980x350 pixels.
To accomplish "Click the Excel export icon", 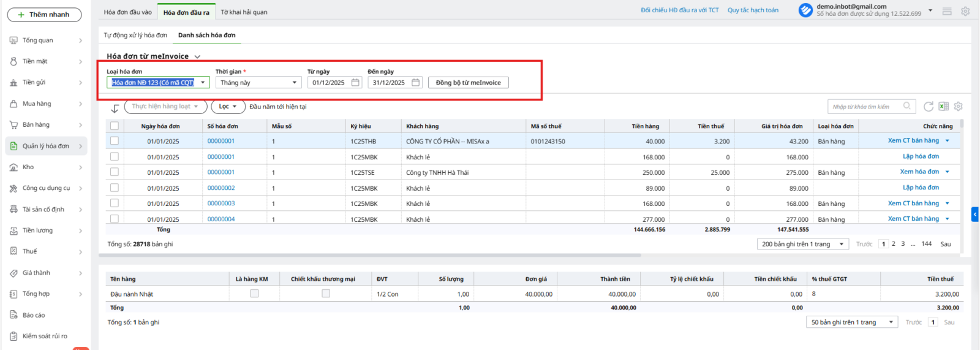I will 943,107.
